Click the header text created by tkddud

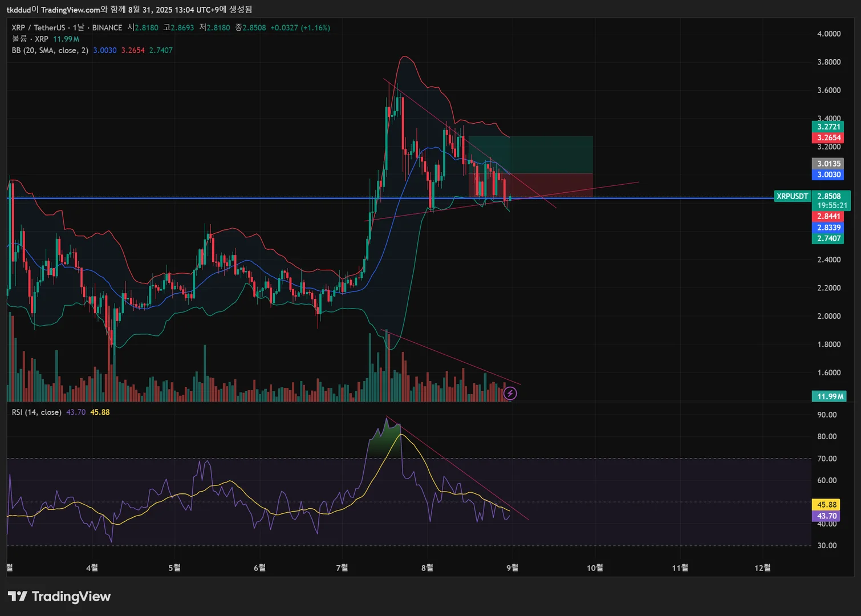tap(129, 9)
